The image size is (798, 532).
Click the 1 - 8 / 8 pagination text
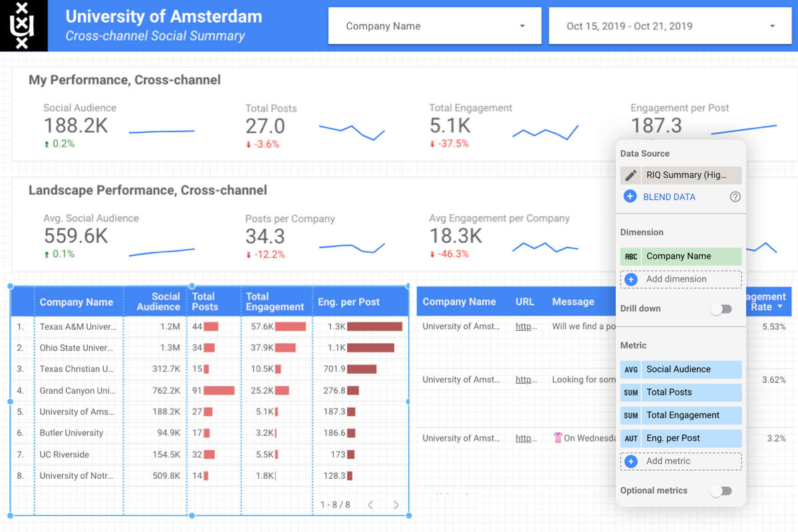pos(335,505)
